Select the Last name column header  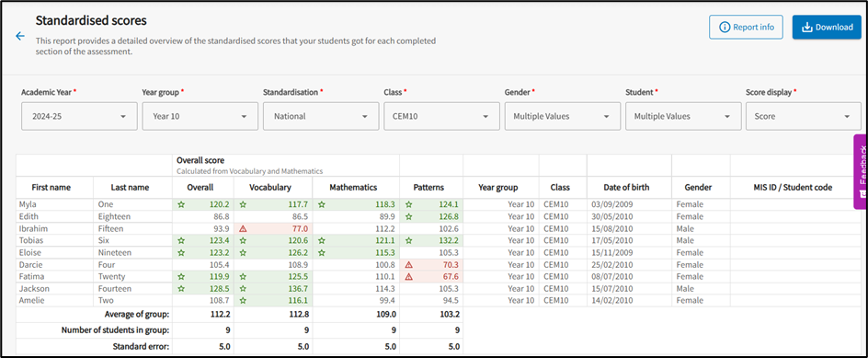(130, 188)
